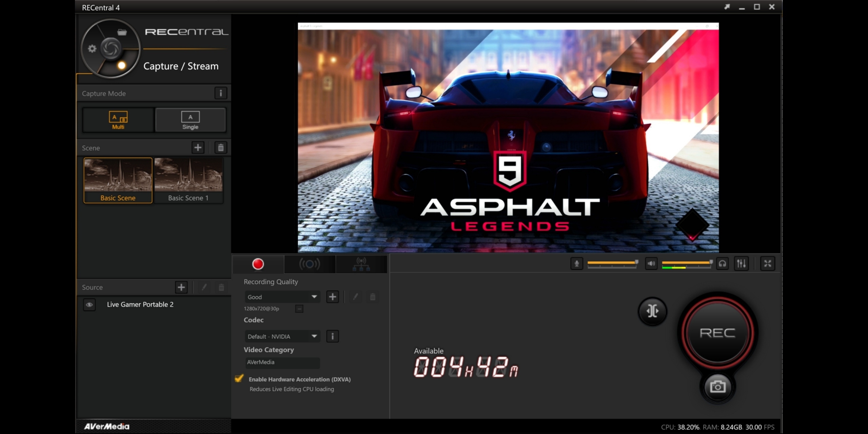
Task: Open the Codec dropdown Default - NVIDIA
Action: click(282, 336)
